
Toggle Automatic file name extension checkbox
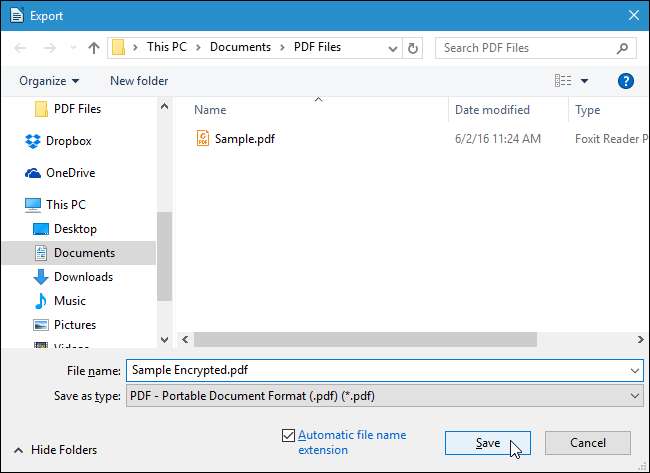tap(289, 435)
